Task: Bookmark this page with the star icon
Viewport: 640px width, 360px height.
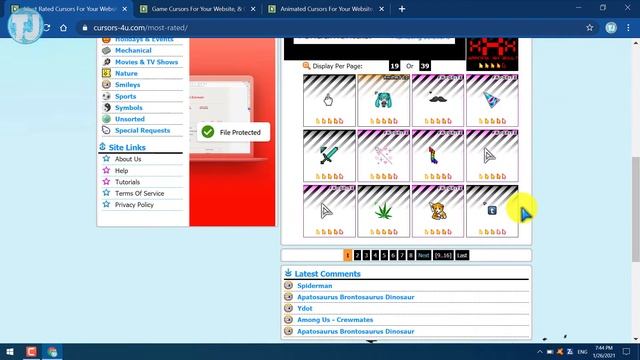Action: tap(589, 28)
